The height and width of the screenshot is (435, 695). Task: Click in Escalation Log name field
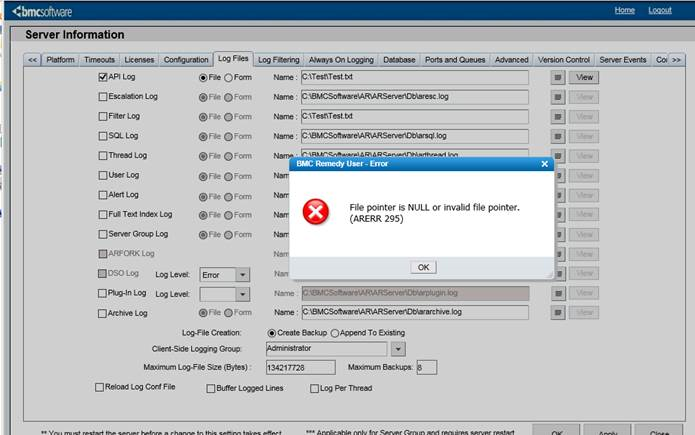(415, 97)
